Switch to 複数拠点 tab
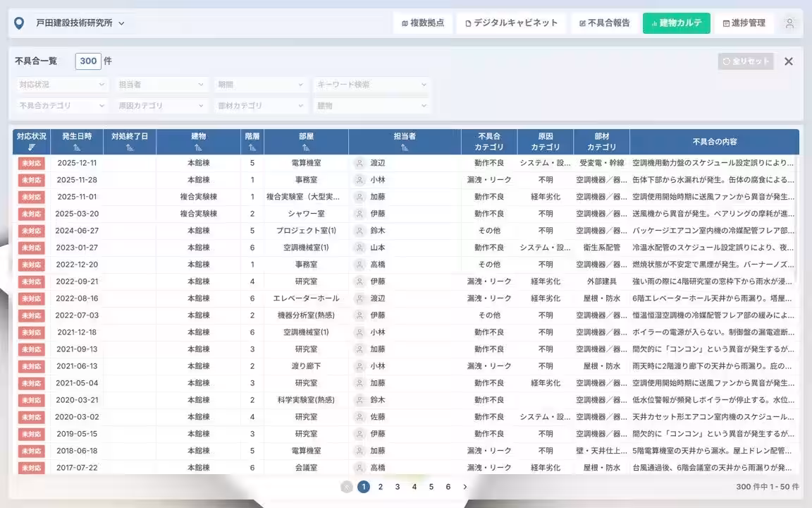Viewport: 812px width, 508px height. tap(423, 23)
